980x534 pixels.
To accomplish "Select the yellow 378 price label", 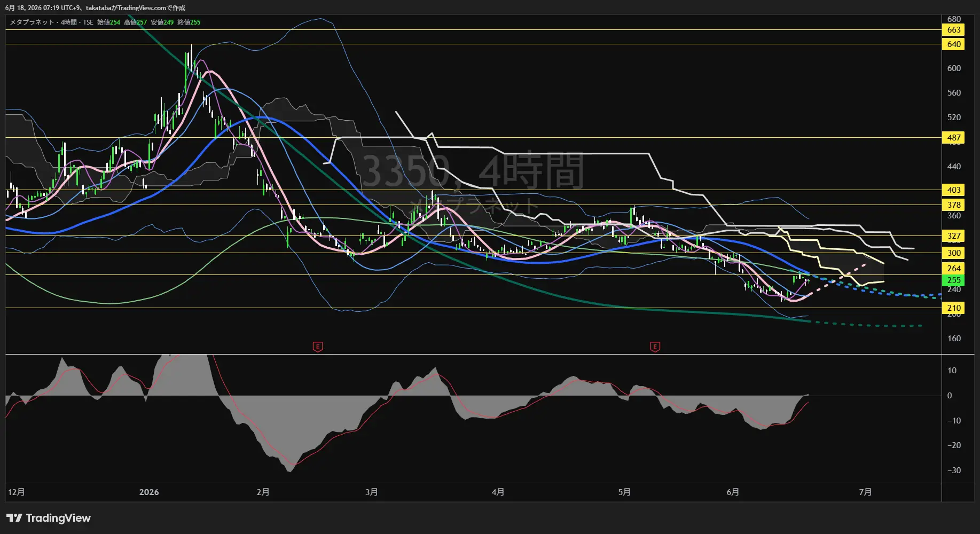I will [x=954, y=205].
